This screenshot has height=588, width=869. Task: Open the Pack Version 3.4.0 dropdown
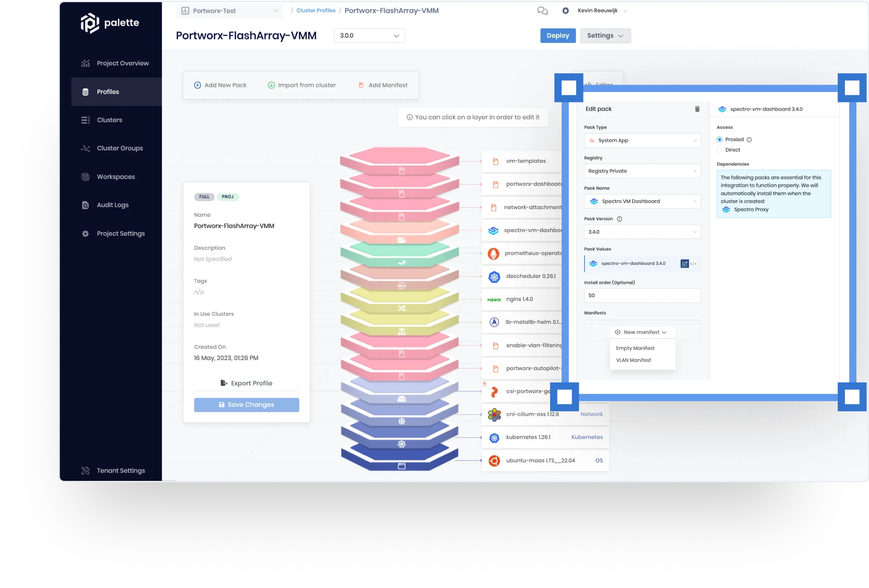click(x=642, y=232)
